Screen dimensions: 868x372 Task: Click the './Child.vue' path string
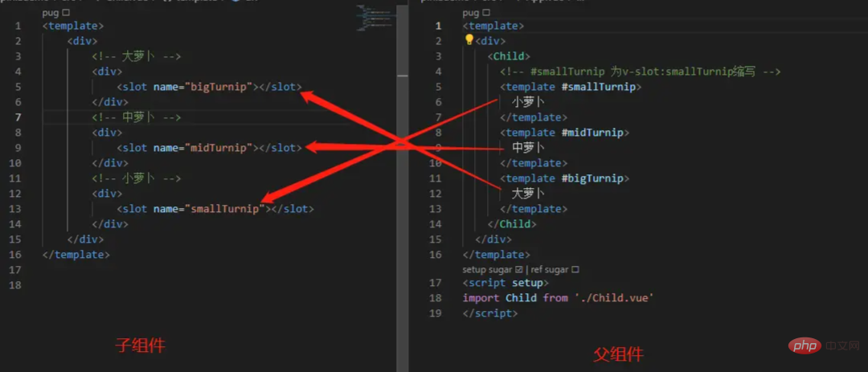pos(614,298)
